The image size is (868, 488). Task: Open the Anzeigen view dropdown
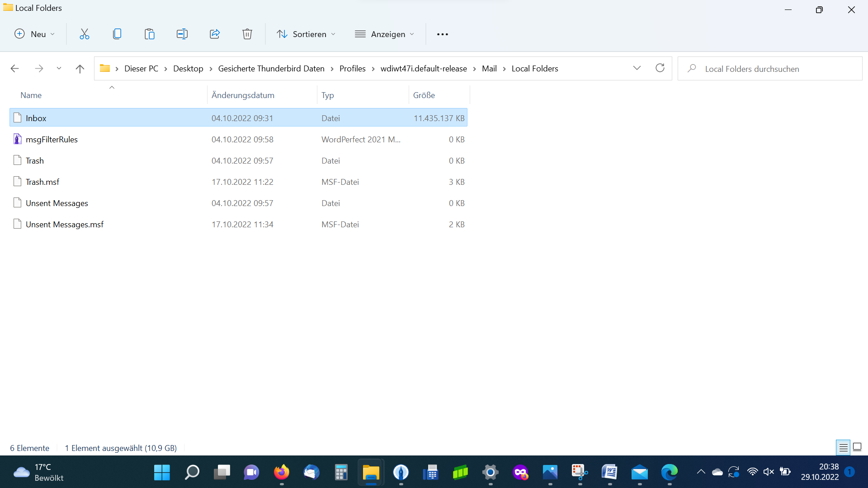click(x=385, y=34)
